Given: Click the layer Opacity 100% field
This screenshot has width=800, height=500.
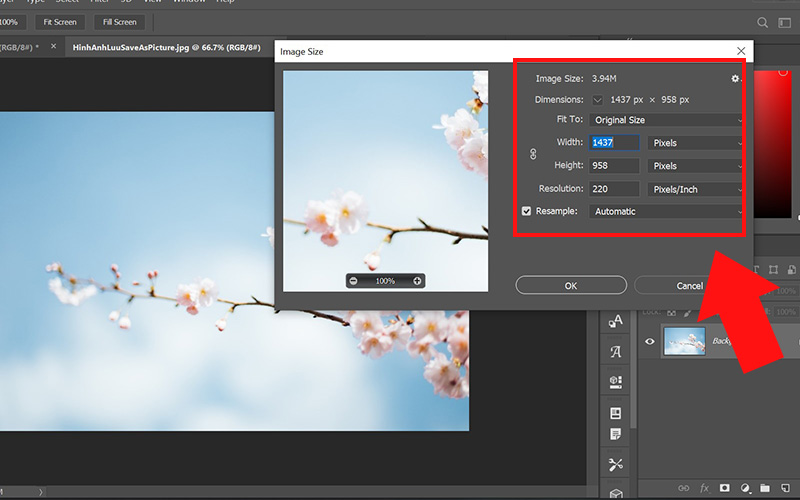Looking at the screenshot, I should 785,291.
